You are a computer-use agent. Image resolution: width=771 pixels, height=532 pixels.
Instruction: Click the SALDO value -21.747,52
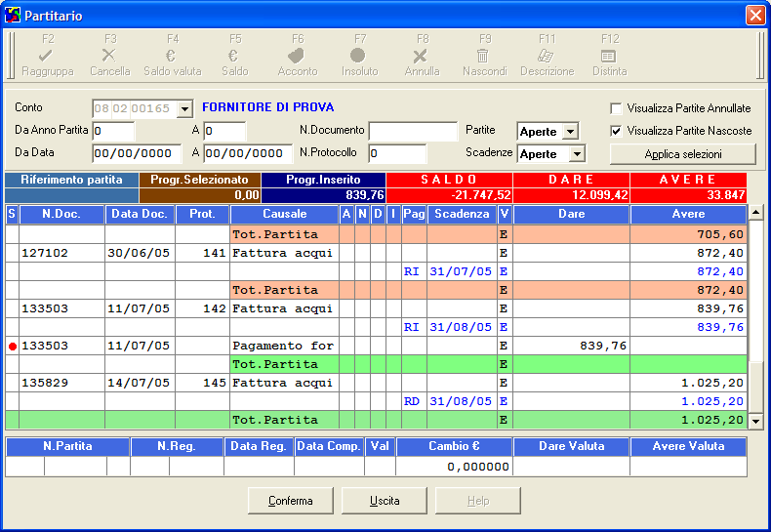click(x=449, y=195)
